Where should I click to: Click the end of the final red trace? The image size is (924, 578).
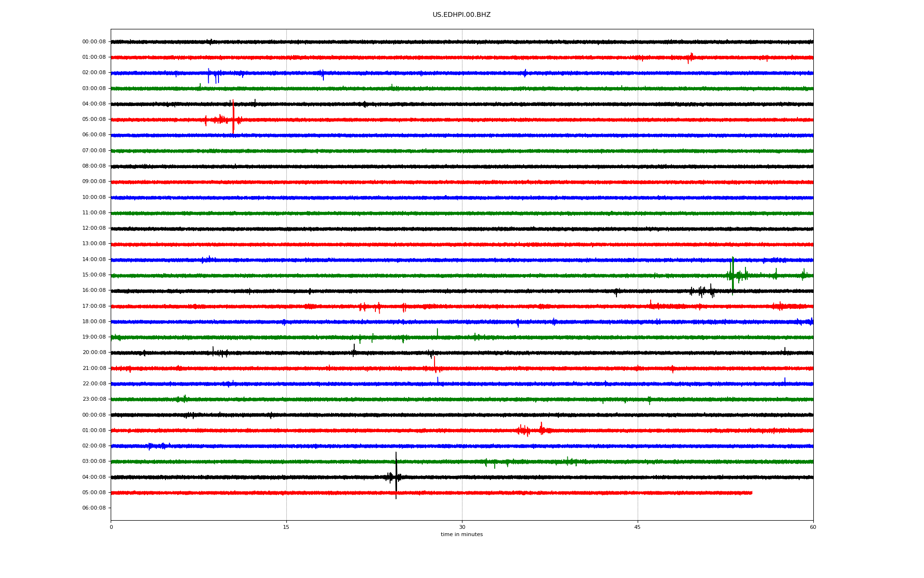pos(751,493)
